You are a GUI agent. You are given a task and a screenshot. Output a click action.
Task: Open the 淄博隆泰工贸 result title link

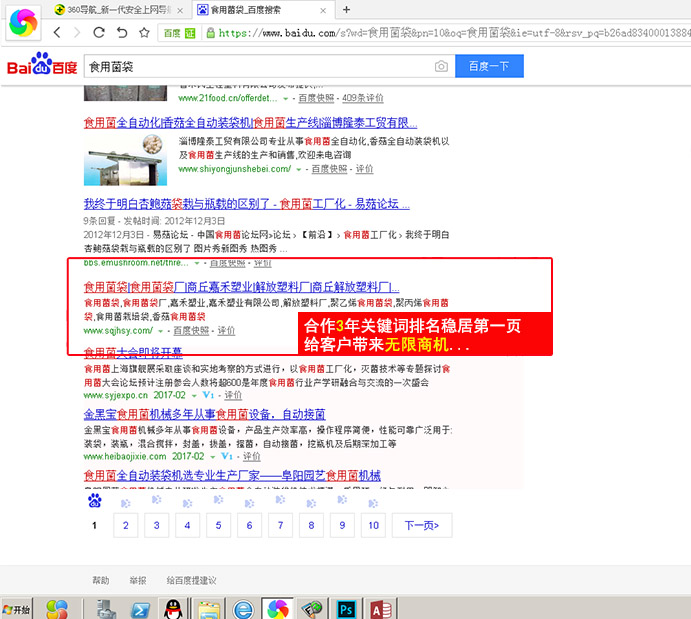(250, 122)
